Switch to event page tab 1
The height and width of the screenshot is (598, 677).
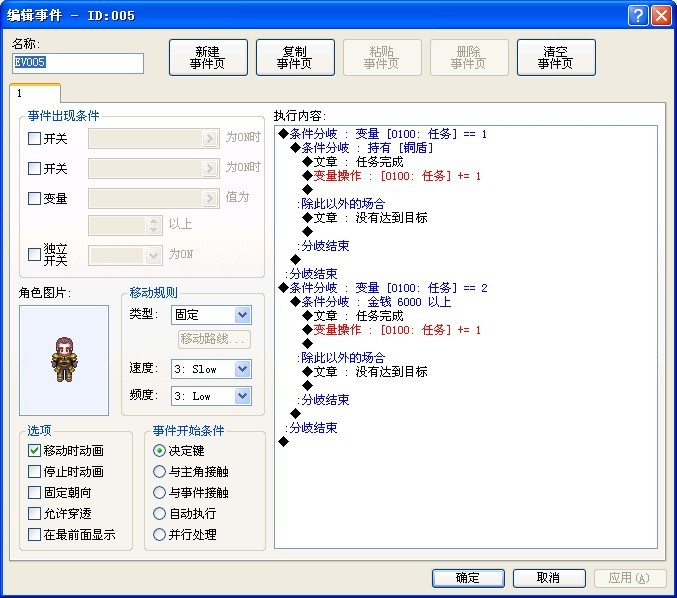(x=35, y=93)
